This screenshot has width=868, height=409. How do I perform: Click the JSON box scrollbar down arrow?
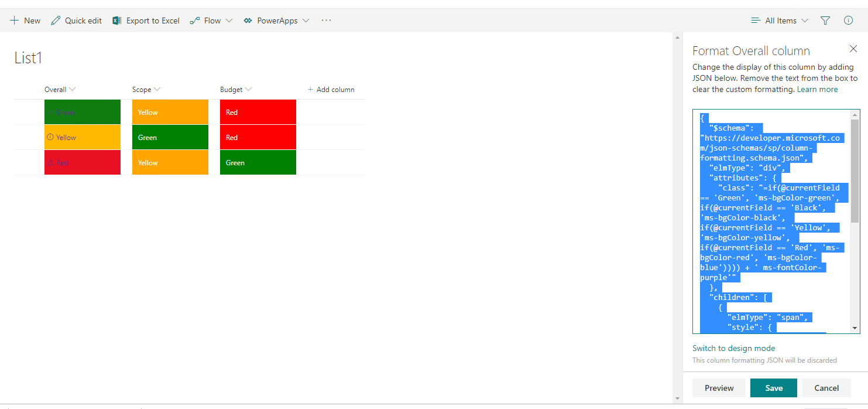pyautogui.click(x=855, y=328)
